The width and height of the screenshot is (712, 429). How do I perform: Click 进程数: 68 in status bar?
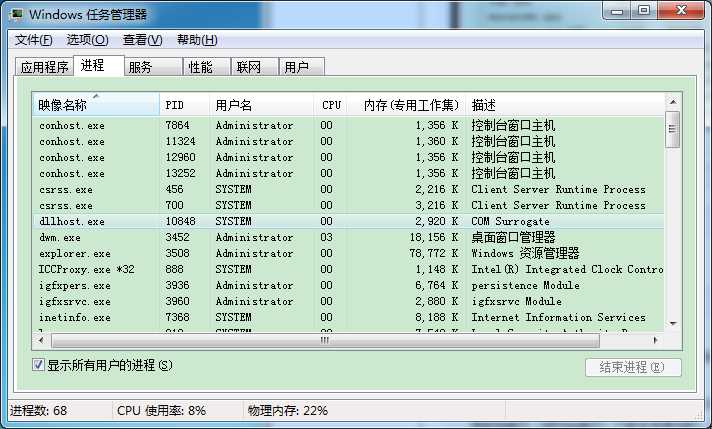click(x=39, y=410)
